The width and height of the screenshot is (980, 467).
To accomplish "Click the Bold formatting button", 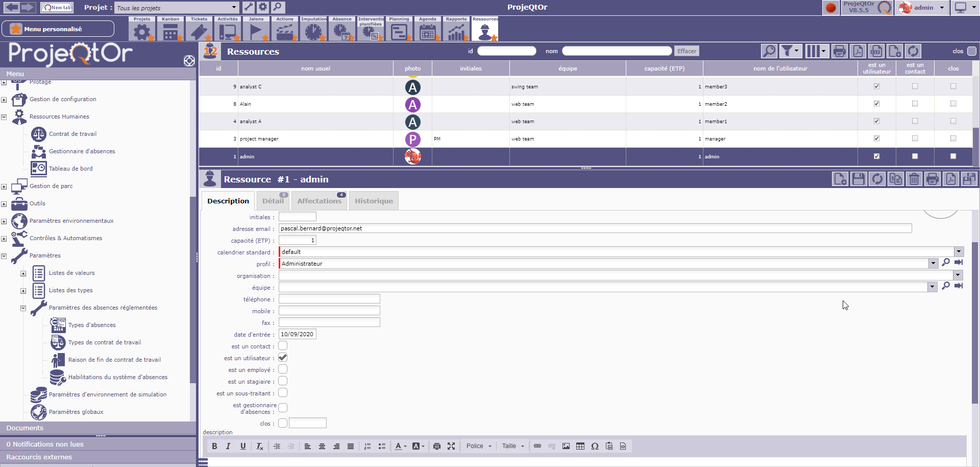I will [x=214, y=446].
